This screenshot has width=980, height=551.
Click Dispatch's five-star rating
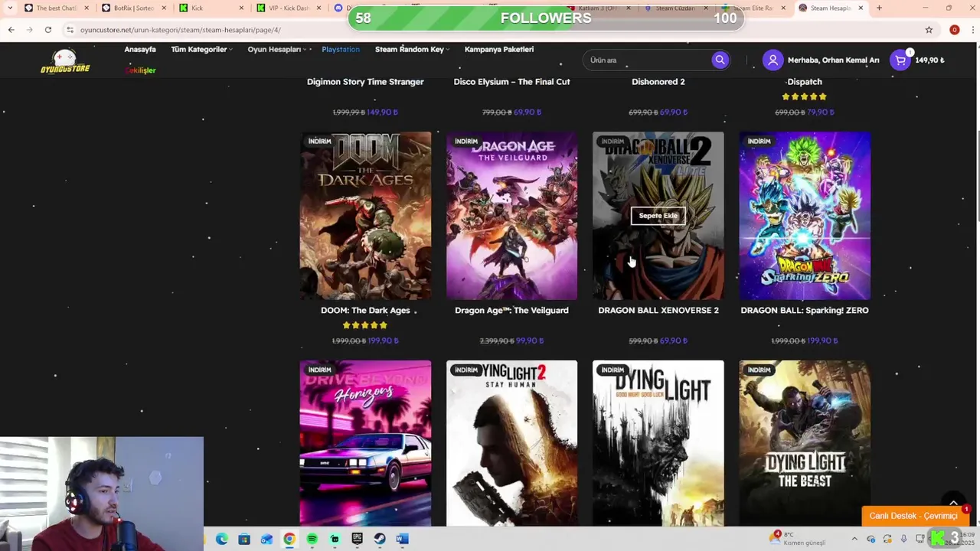click(x=805, y=96)
